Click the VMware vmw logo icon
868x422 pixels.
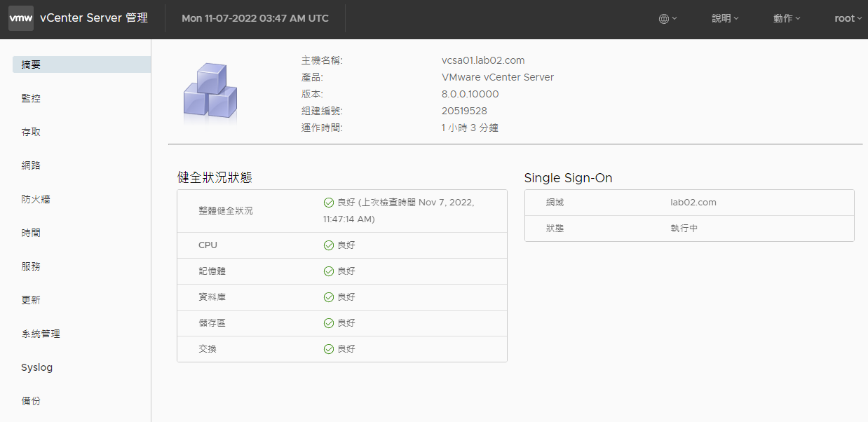(21, 18)
